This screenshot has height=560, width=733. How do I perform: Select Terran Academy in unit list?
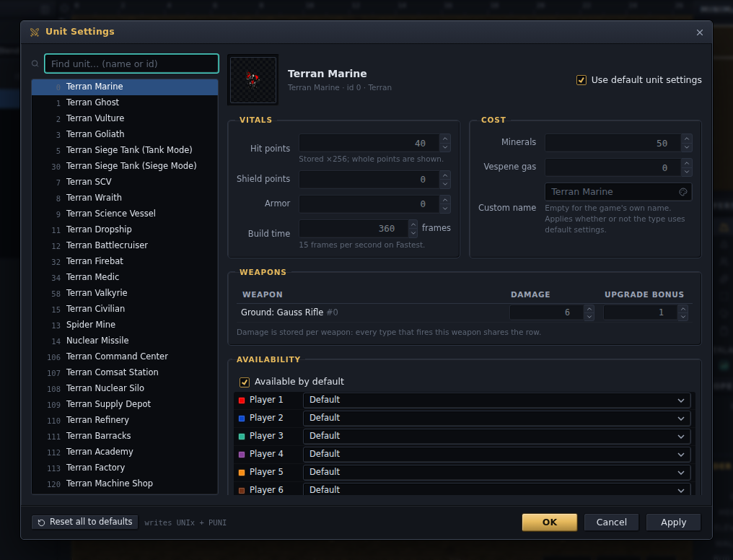click(125, 452)
